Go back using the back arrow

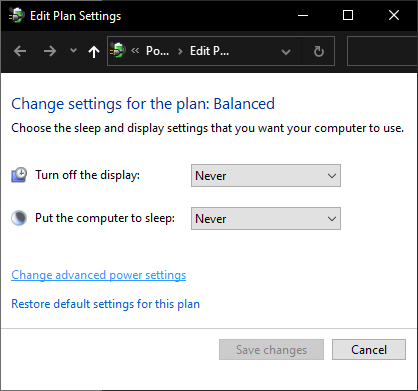pos(20,51)
